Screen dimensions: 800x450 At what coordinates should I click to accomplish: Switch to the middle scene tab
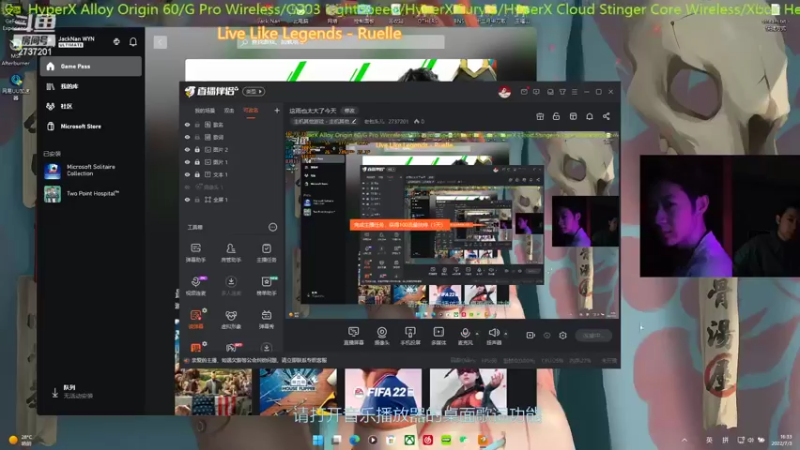click(229, 111)
